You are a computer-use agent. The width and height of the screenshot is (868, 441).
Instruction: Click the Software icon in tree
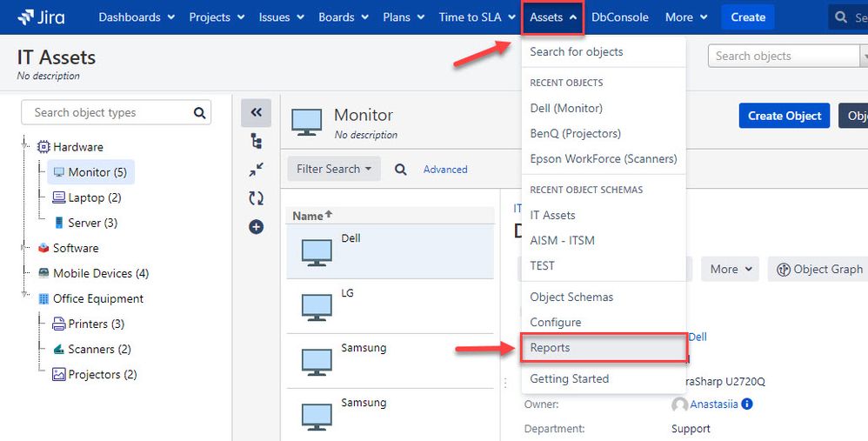43,248
